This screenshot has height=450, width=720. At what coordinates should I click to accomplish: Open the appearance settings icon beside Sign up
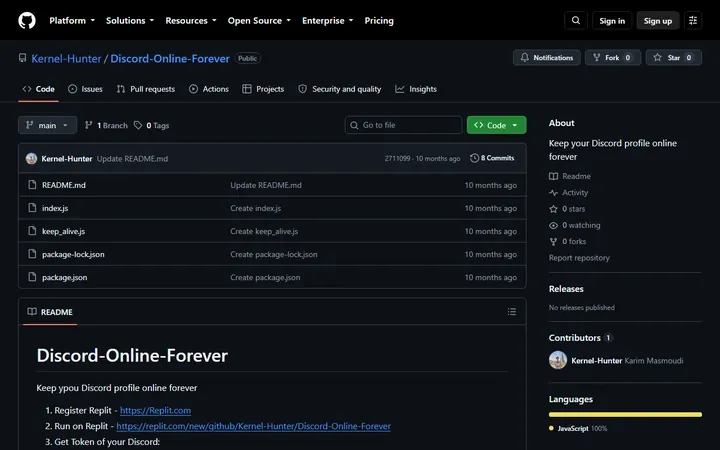[693, 21]
